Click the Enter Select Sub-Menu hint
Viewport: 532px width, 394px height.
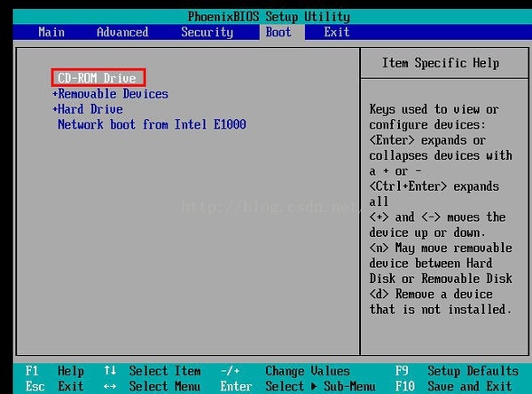click(298, 386)
